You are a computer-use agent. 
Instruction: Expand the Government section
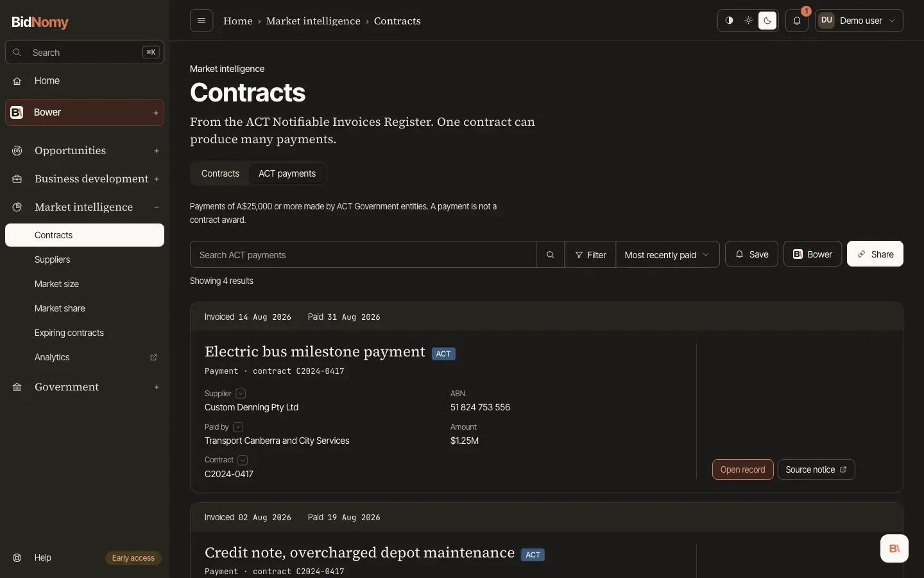(x=157, y=387)
